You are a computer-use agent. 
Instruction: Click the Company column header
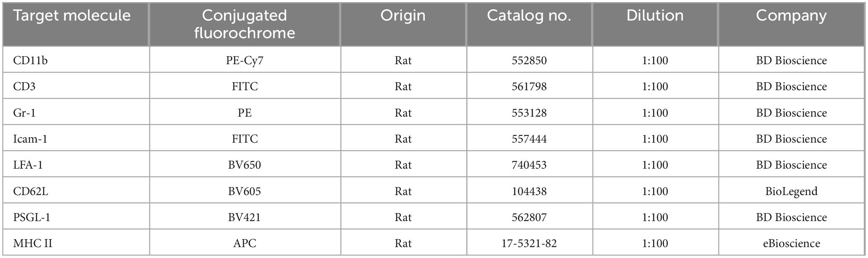pyautogui.click(x=791, y=16)
